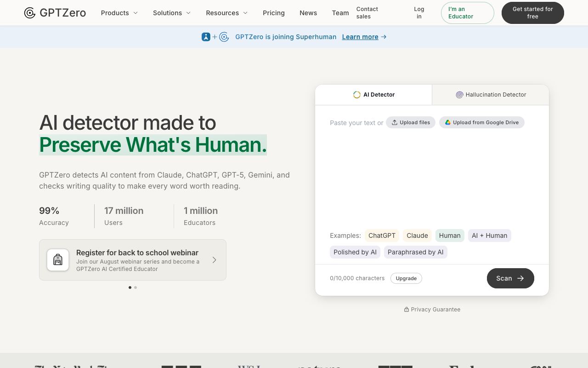This screenshot has width=588, height=368.
Task: Click the Hallucination Detector spiral icon
Action: click(459, 95)
